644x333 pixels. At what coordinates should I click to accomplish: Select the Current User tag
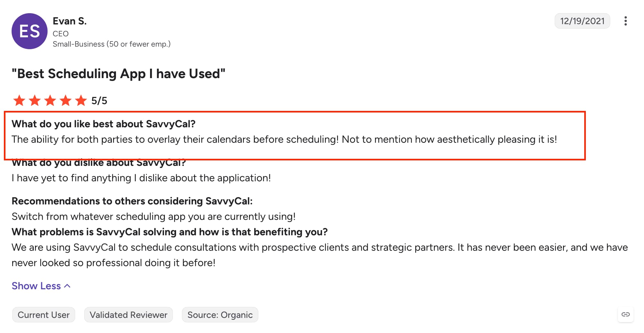click(x=44, y=315)
